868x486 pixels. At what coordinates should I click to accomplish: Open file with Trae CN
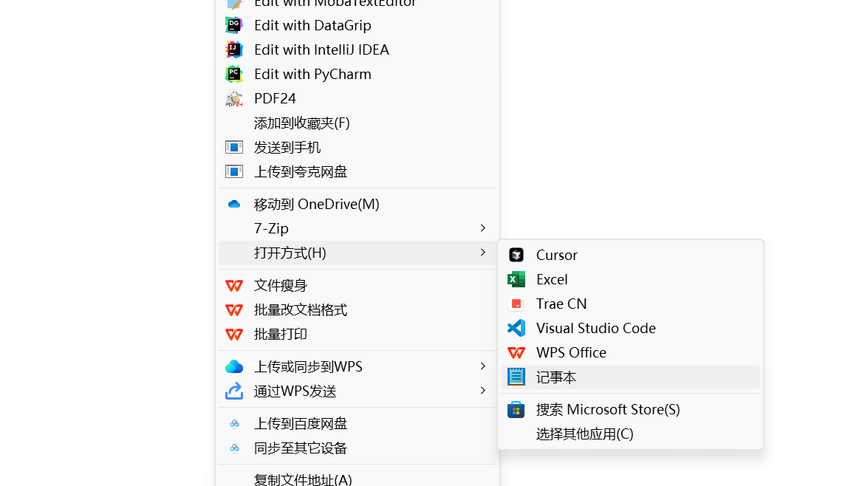631,304
